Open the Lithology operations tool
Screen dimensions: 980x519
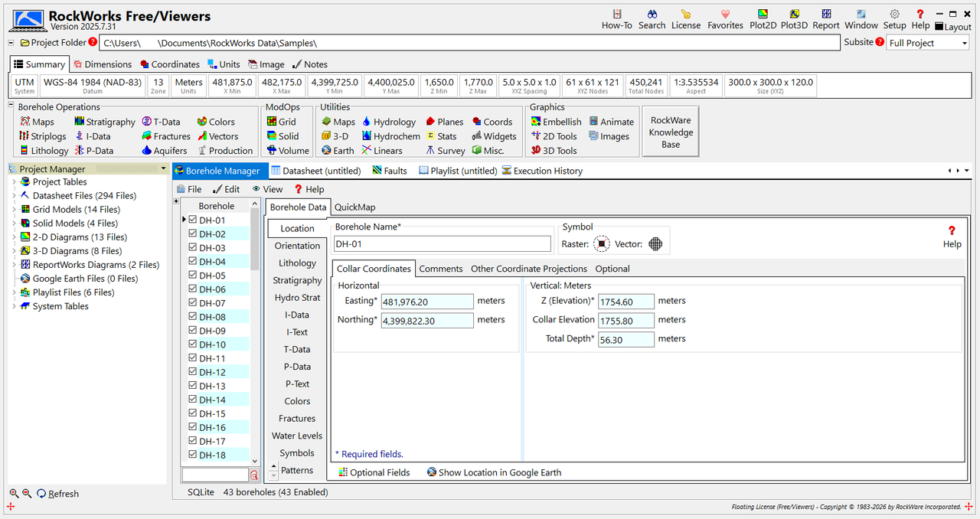click(44, 151)
